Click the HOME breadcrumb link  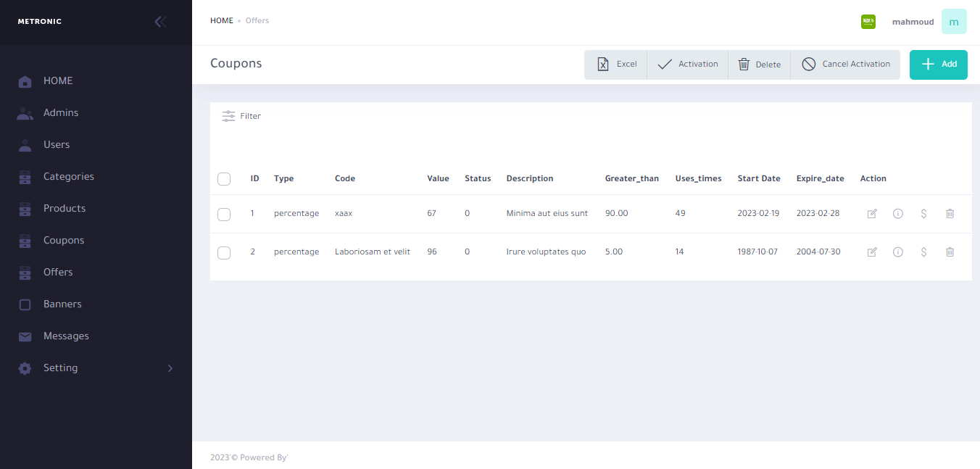click(x=222, y=21)
